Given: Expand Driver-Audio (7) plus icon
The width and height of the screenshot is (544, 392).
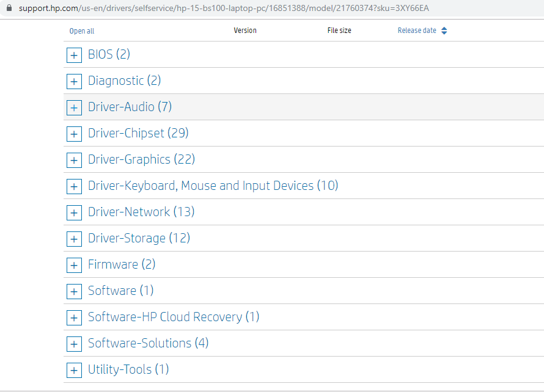Looking at the screenshot, I should [x=74, y=108].
